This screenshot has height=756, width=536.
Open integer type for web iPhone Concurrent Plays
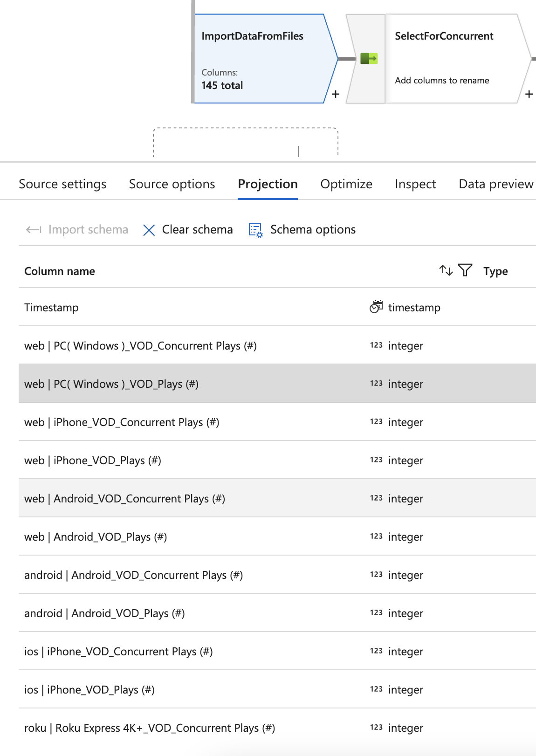coord(405,422)
